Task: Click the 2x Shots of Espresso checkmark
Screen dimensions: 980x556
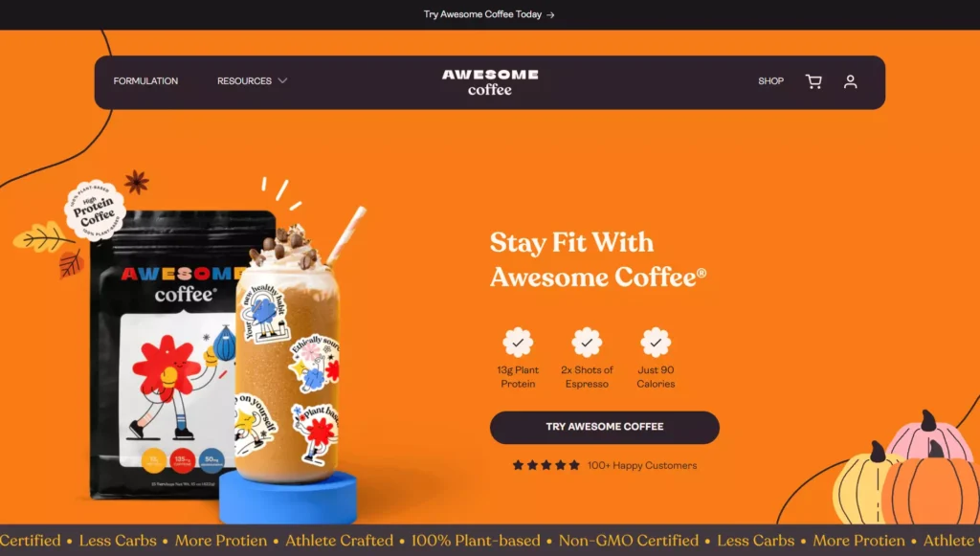Action: pos(587,343)
